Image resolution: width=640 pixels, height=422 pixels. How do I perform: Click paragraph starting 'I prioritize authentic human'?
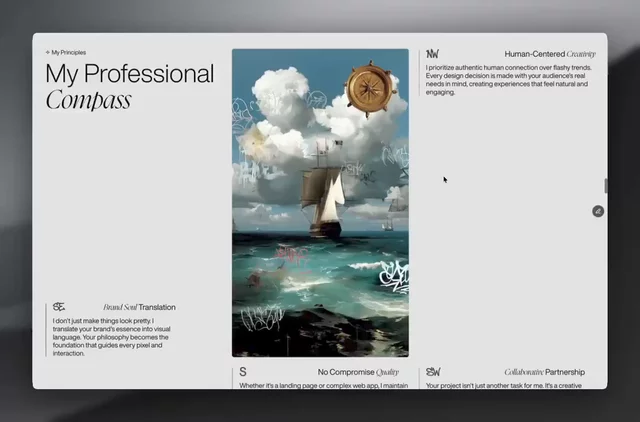(x=509, y=80)
